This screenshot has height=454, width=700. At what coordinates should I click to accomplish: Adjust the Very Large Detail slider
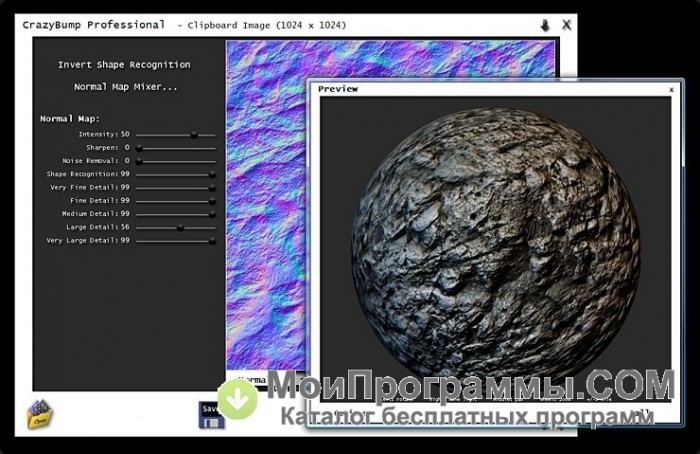[x=176, y=241]
